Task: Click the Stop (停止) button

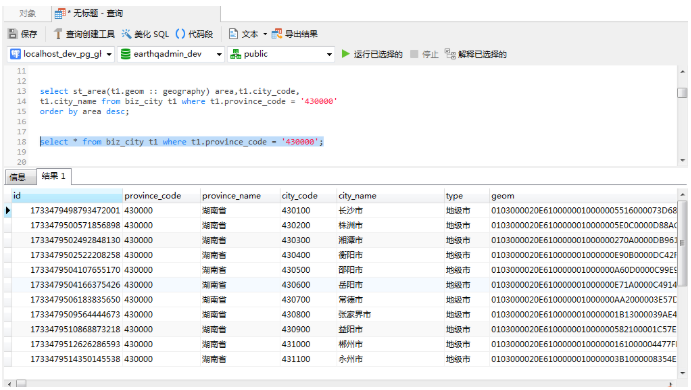Action: [x=424, y=54]
